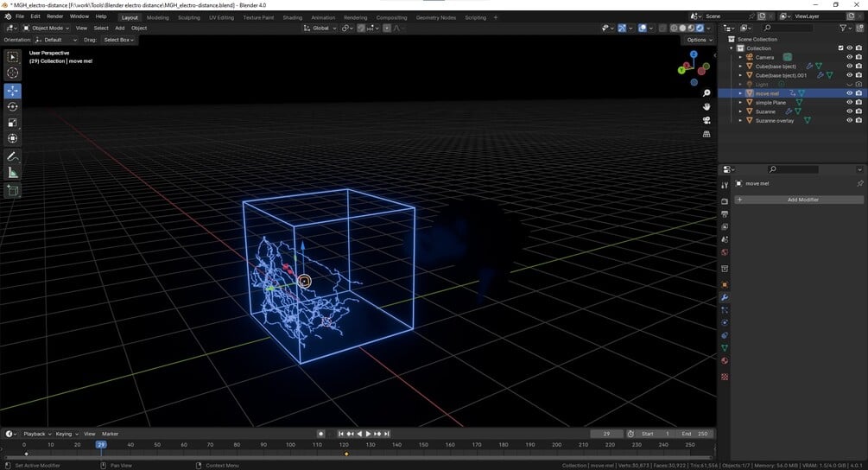Viewport: 868px width, 470px height.
Task: Open the Object properties tab
Action: pyautogui.click(x=724, y=284)
